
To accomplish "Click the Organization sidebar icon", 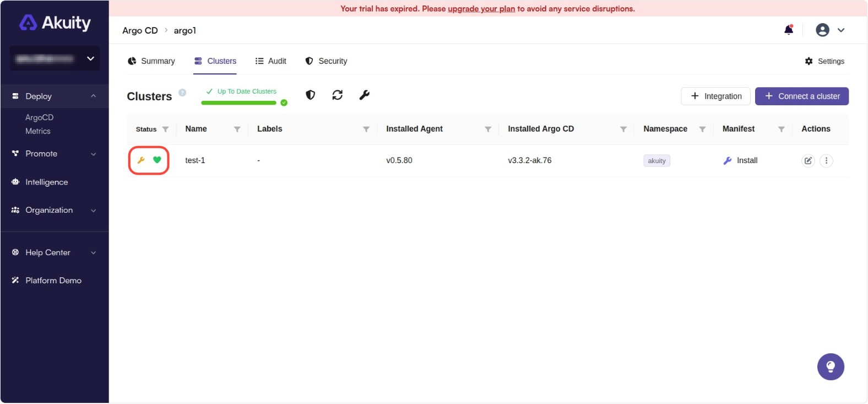I will (15, 210).
